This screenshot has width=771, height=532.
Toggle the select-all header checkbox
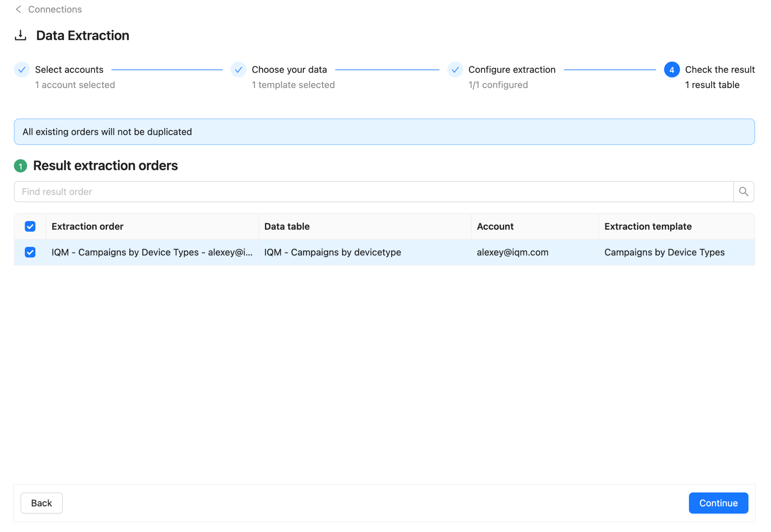coord(30,226)
